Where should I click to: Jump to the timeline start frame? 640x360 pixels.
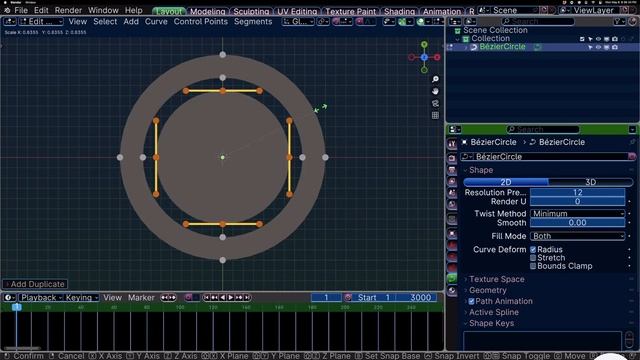tap(207, 298)
